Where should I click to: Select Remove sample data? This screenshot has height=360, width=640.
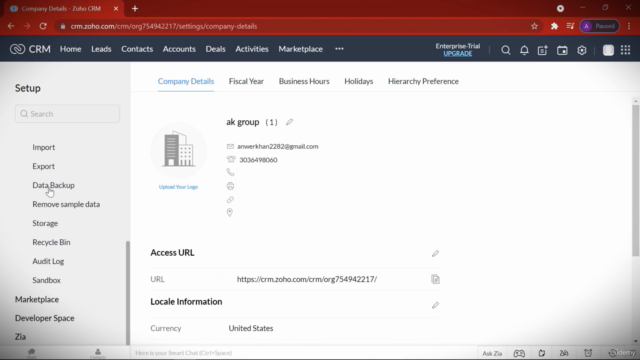[66, 204]
